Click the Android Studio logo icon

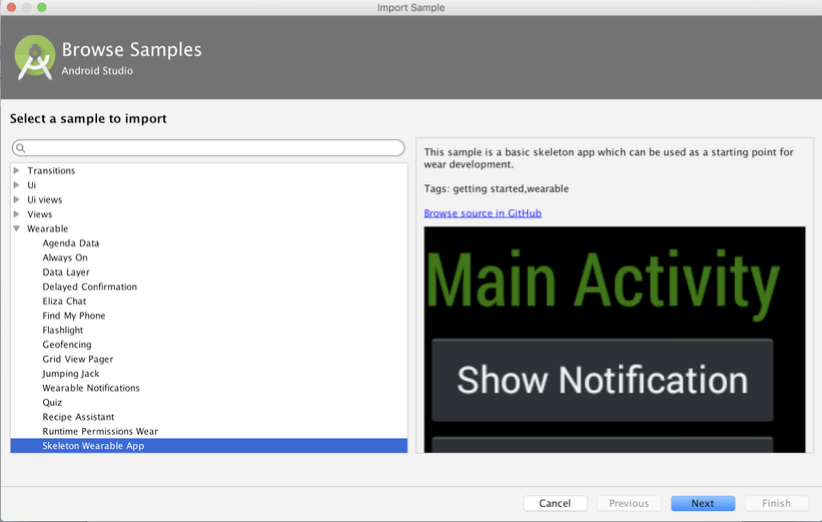(35, 57)
